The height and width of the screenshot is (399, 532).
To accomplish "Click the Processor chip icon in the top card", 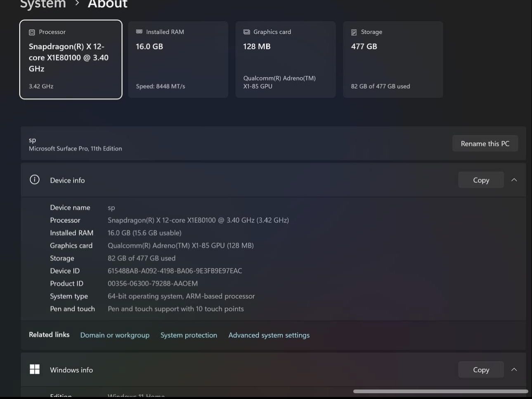I will tap(32, 32).
